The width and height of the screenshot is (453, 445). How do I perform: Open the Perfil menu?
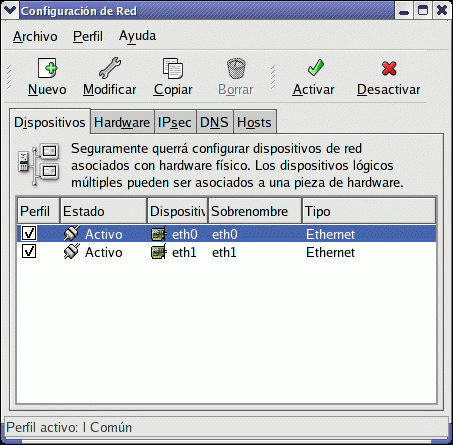pyautogui.click(x=88, y=36)
